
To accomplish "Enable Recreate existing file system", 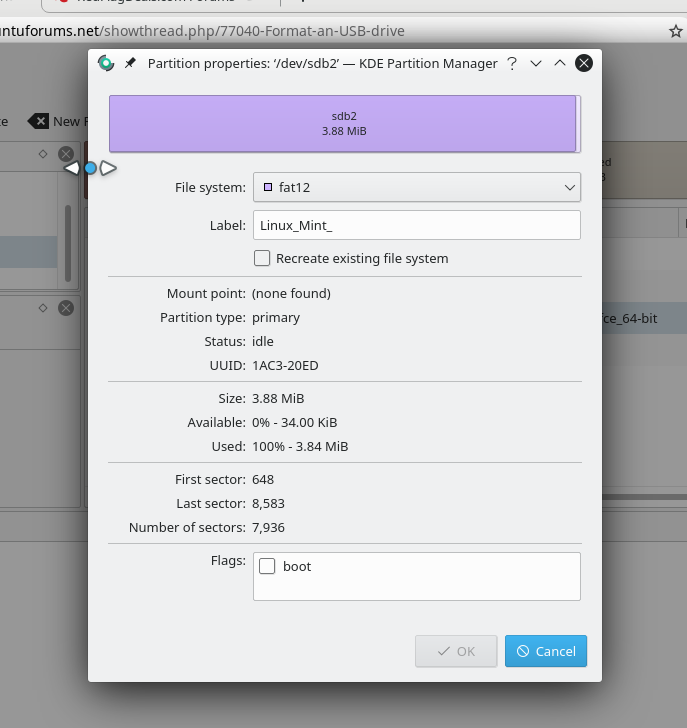I will 262,258.
